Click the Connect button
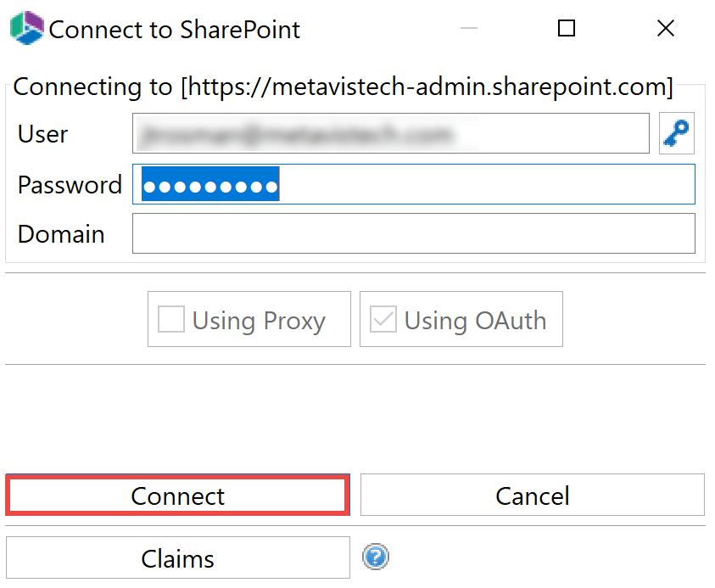The height and width of the screenshot is (588, 715). pyautogui.click(x=177, y=495)
